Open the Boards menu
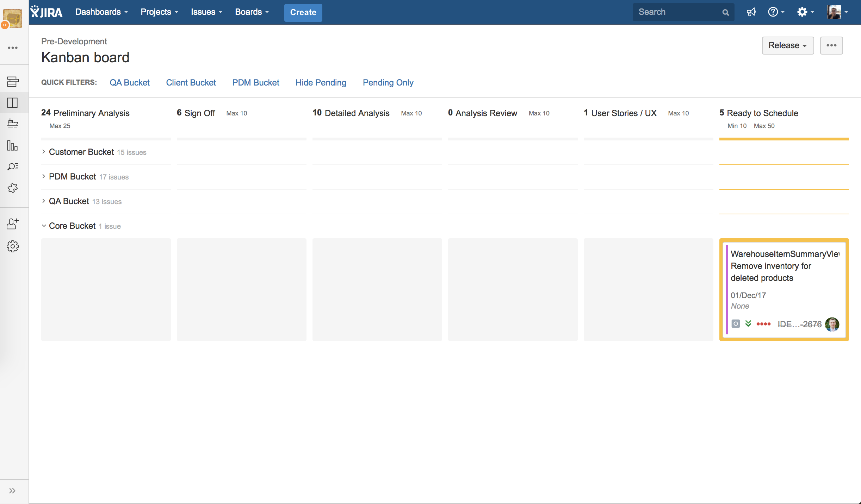 point(252,12)
